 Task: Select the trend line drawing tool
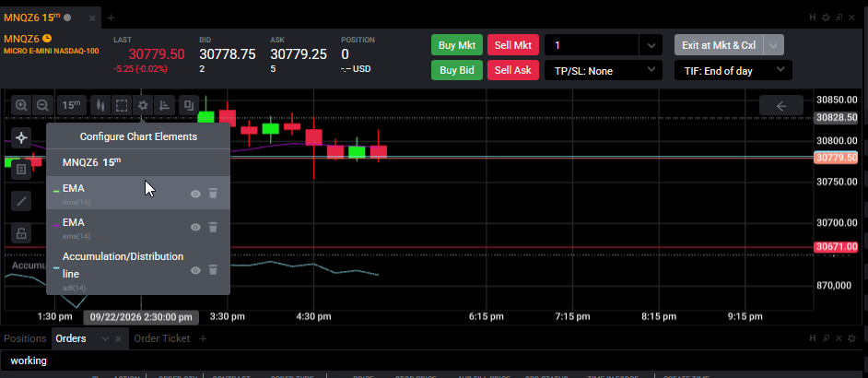[x=21, y=201]
